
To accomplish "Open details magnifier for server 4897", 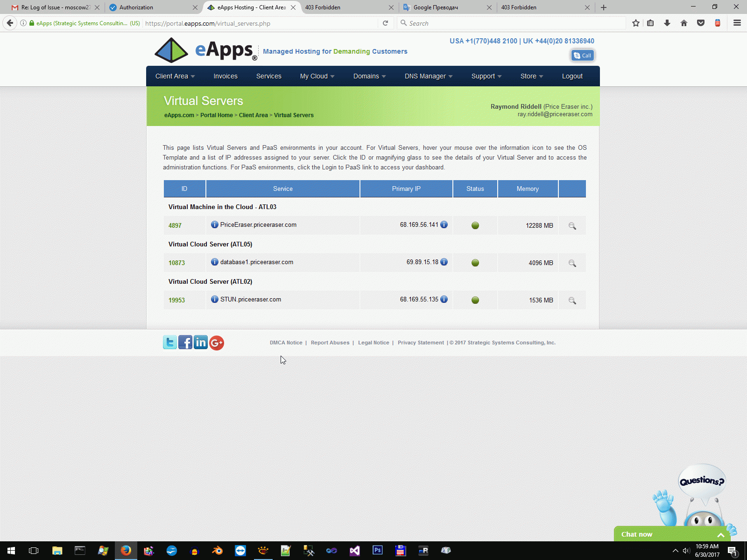I will pyautogui.click(x=572, y=226).
